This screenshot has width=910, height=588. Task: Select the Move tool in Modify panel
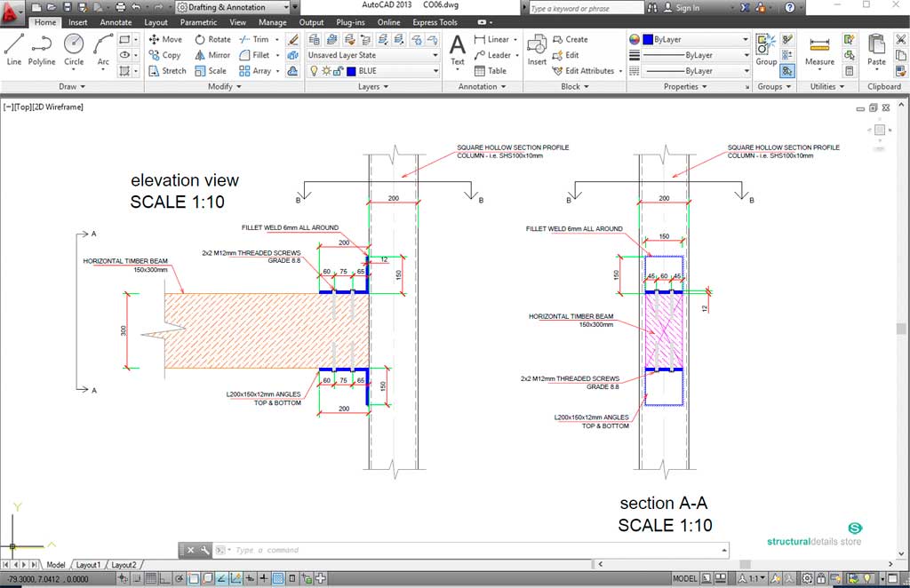pyautogui.click(x=166, y=39)
